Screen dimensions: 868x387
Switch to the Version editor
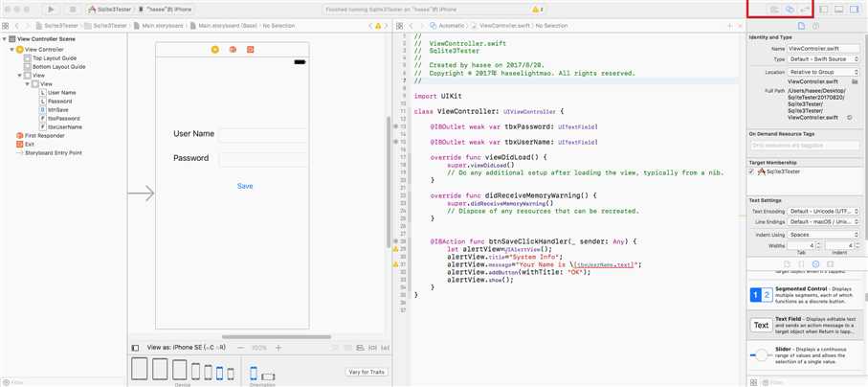[x=806, y=10]
